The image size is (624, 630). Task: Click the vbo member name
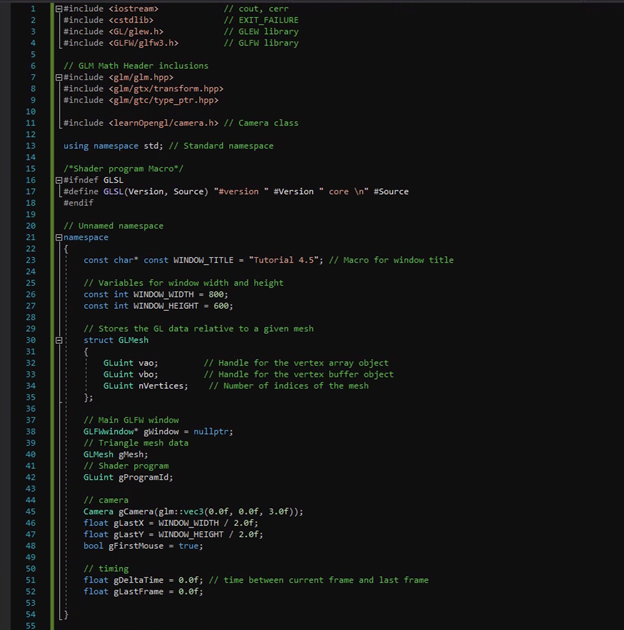[146, 374]
